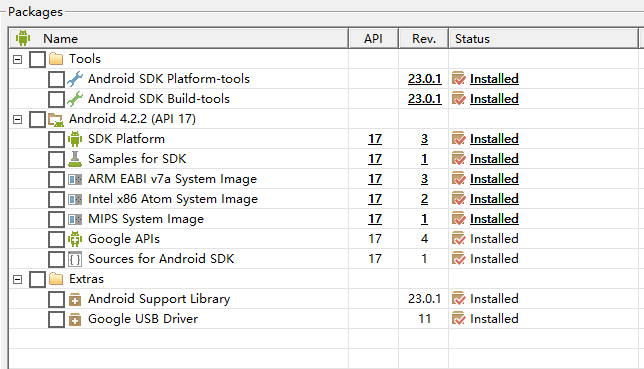Screen dimensions: 644x369
Task: Click installed status icon for Intel x86 Atom
Action: 458,199
